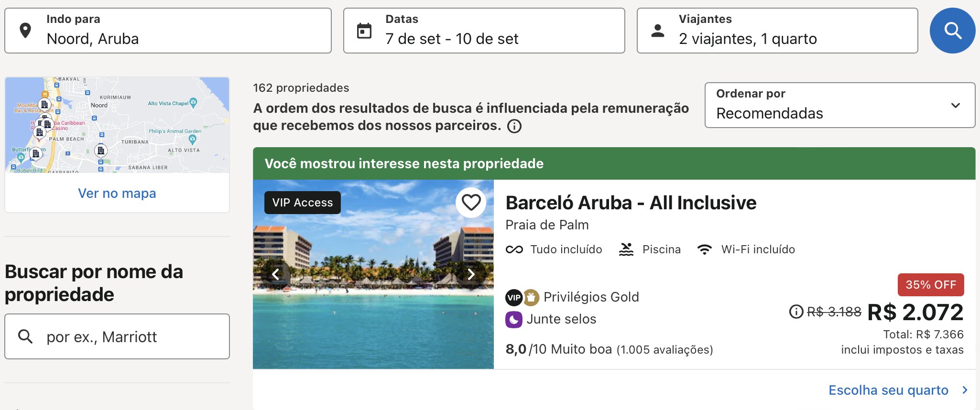Open the Ordenar por Recomendadas dropdown

(x=839, y=105)
